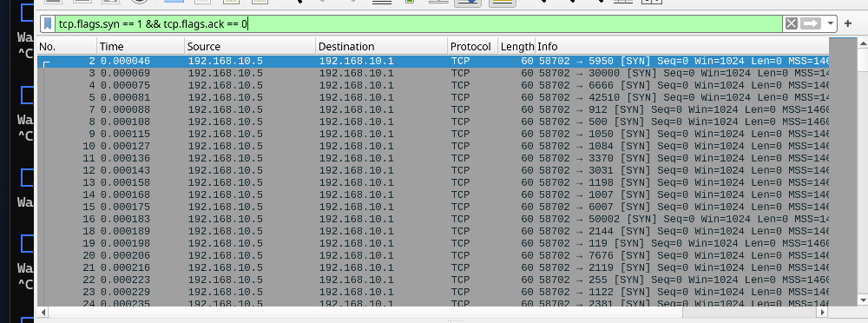Viewport: 868px width, 323px height.
Task: Sort packets by the Info column header
Action: (x=682, y=47)
